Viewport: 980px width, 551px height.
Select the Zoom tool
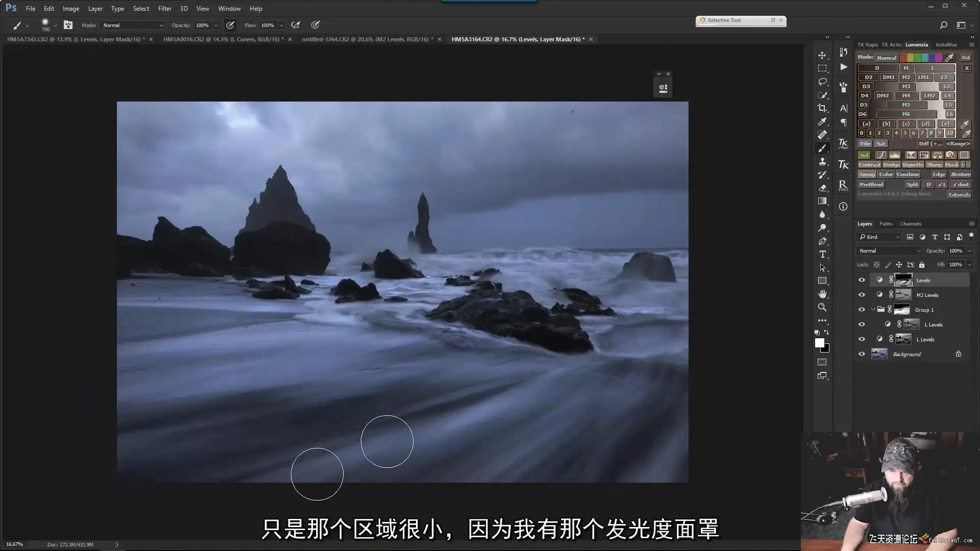(x=822, y=307)
